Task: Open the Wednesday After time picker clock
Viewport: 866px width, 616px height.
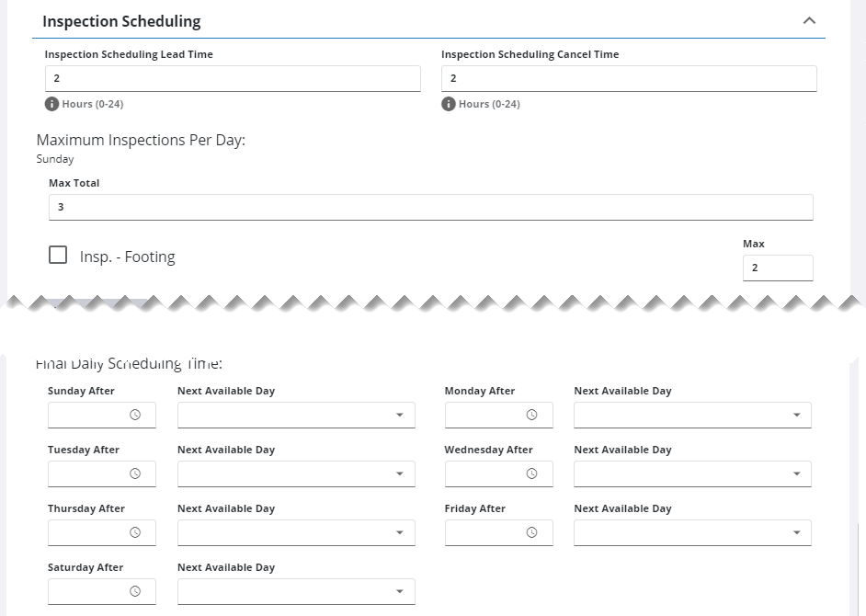Action: click(x=531, y=473)
